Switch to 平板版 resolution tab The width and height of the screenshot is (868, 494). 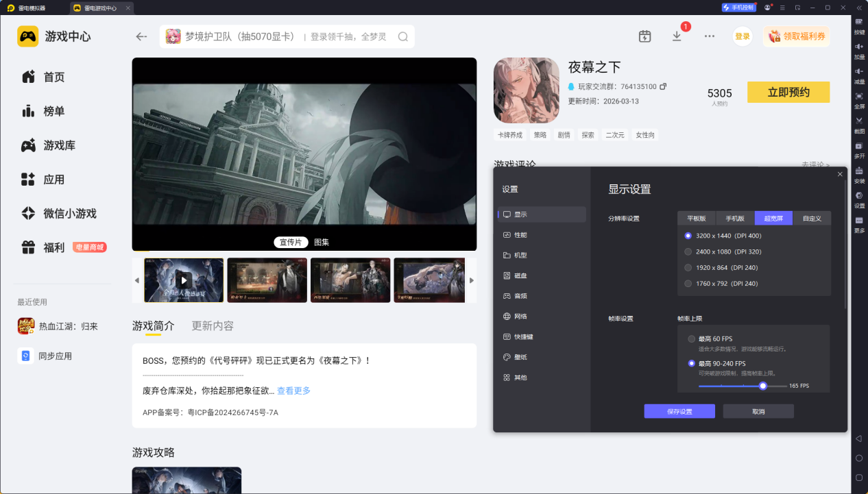(697, 218)
